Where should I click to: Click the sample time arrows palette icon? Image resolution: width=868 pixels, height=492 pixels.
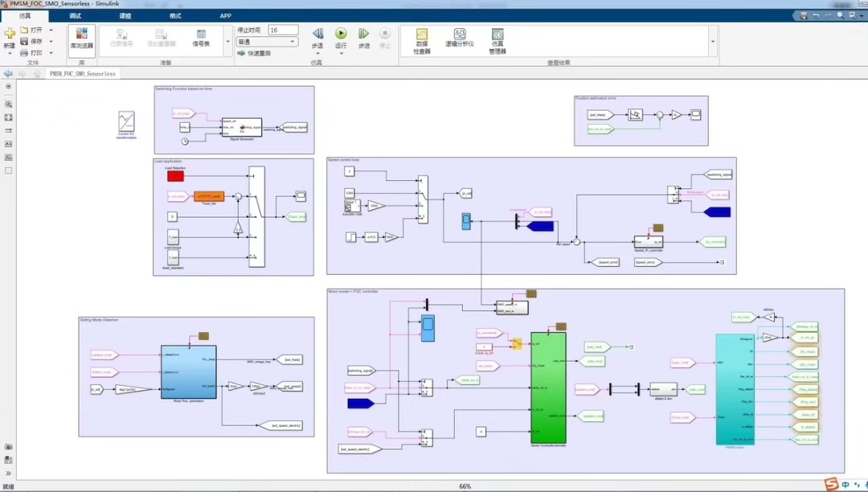(x=8, y=130)
